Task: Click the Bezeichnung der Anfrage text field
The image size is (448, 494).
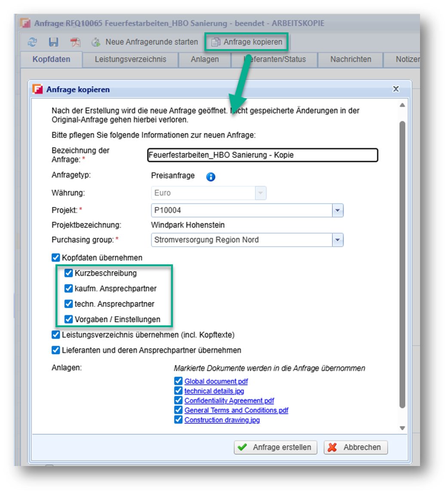Action: click(263, 155)
